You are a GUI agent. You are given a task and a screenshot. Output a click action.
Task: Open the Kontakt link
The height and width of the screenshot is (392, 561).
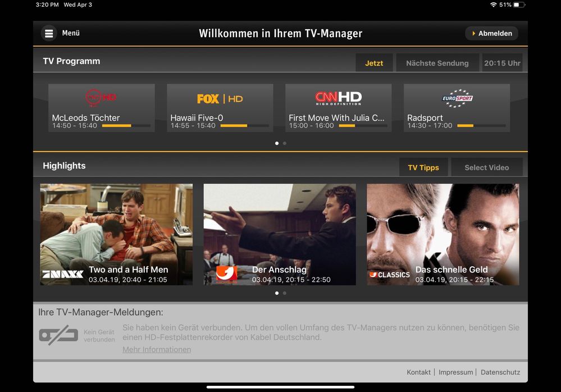[x=418, y=372]
